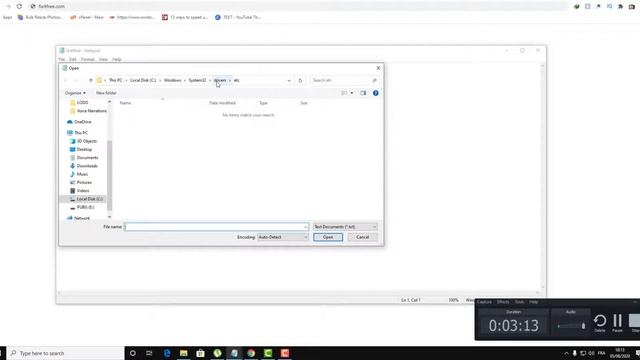Open the Effects menu in recorder
The height and width of the screenshot is (360, 640).
(503, 302)
